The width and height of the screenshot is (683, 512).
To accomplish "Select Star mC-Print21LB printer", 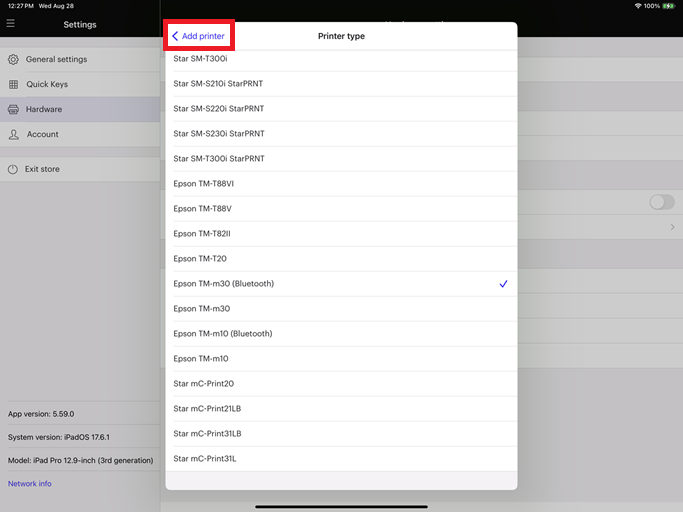I will pyautogui.click(x=342, y=409).
